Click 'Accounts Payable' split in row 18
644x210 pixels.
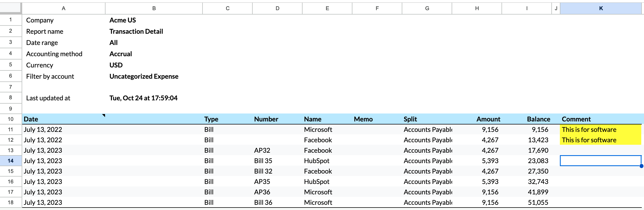pos(427,202)
